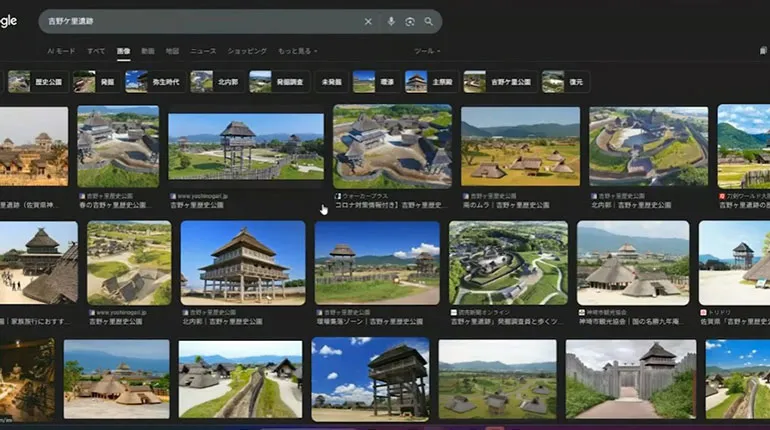The height and width of the screenshot is (430, 770).
Task: Open the three-story 北内郭 building thumbnail
Action: click(243, 263)
